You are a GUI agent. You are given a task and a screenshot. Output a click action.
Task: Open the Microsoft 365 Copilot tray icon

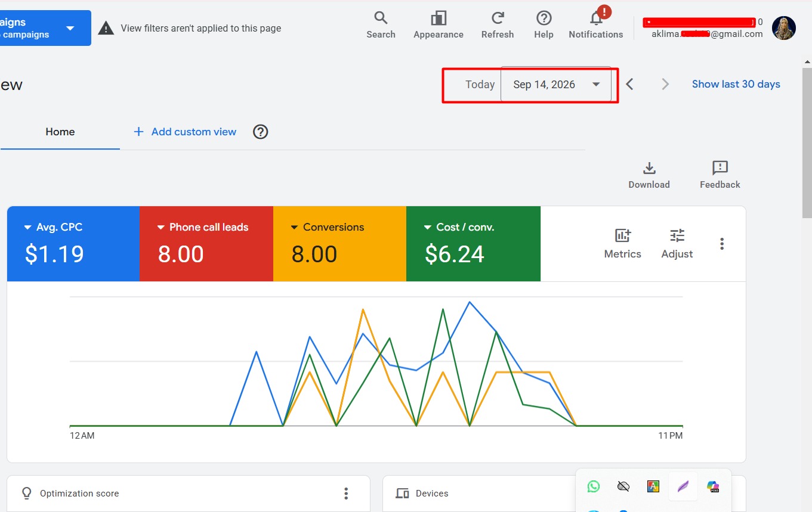[x=713, y=486]
